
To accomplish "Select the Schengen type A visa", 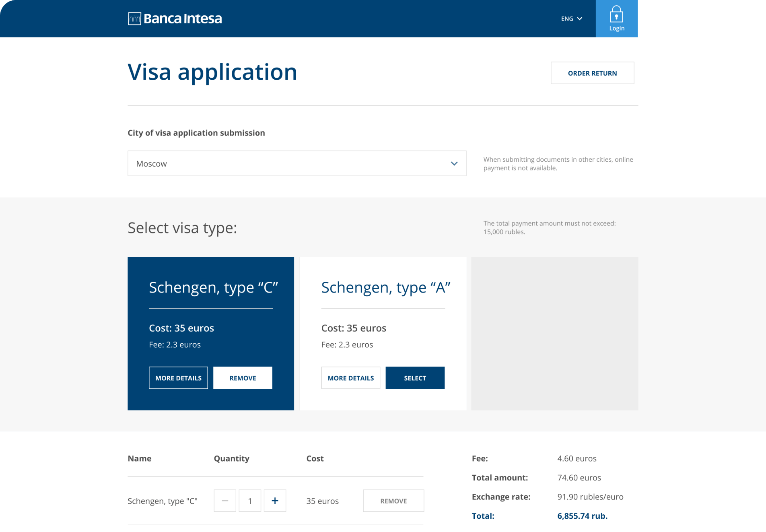I will [415, 378].
